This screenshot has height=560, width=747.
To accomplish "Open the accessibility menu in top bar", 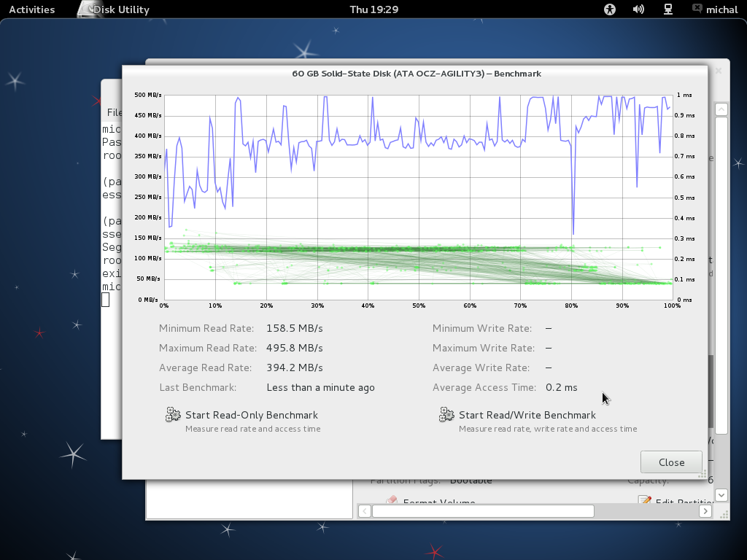I will 610,9.
